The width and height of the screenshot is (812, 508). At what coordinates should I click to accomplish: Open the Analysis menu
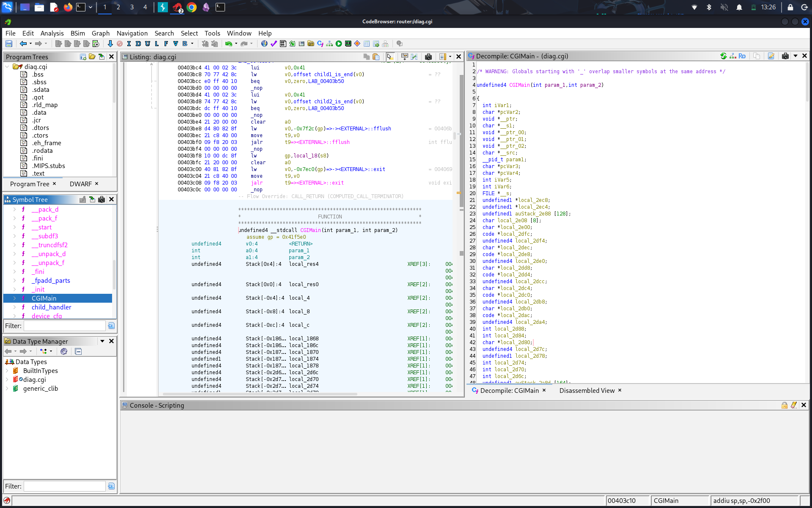[52, 33]
